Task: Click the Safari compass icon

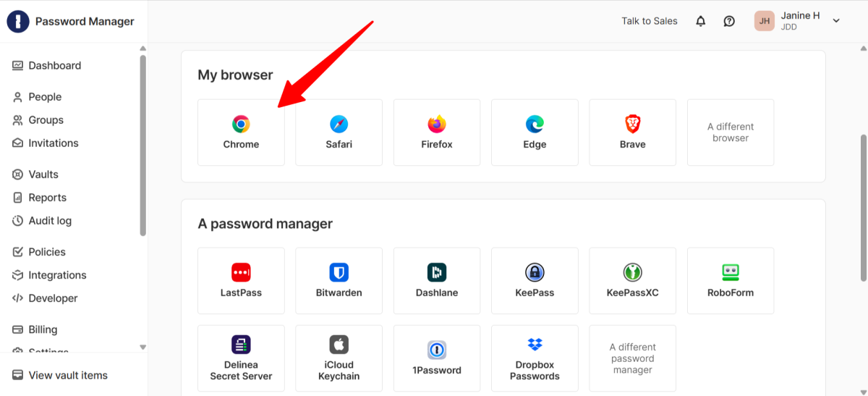Action: (x=339, y=124)
